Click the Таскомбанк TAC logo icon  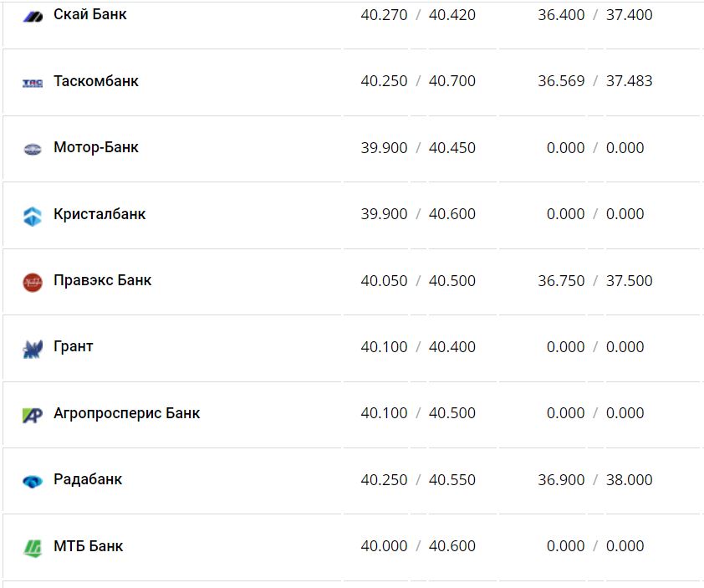(33, 83)
